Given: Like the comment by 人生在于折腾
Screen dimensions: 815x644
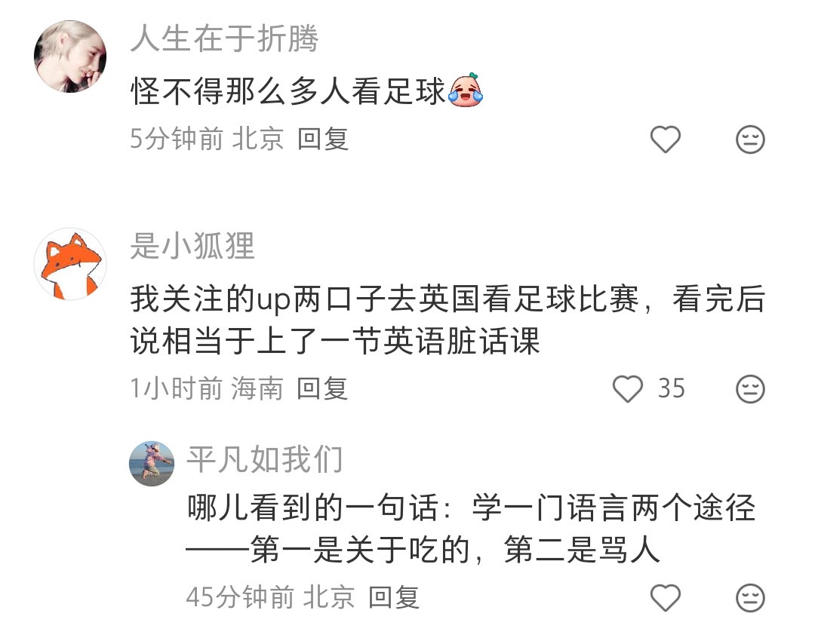Looking at the screenshot, I should 666,140.
